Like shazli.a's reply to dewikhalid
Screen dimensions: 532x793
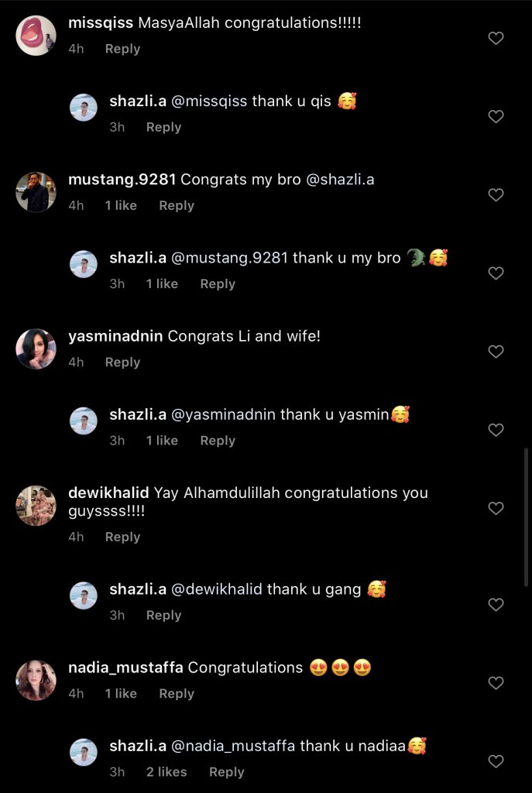pyautogui.click(x=496, y=604)
